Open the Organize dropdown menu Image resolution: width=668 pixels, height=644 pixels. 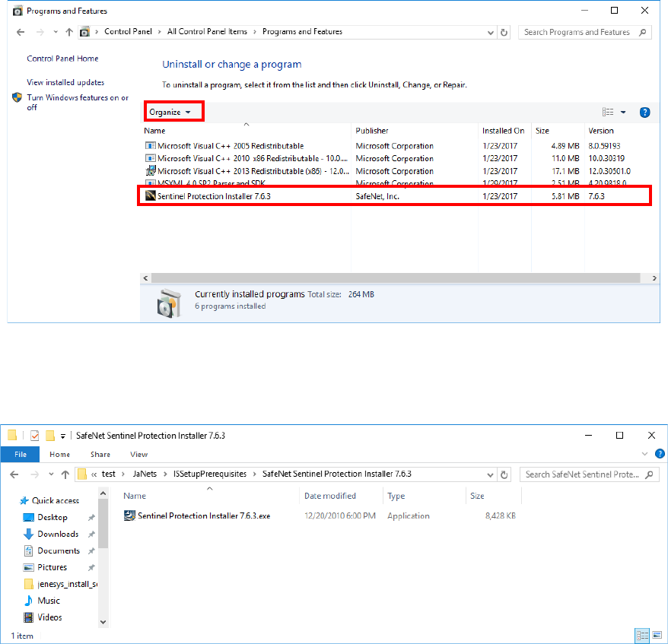(x=170, y=112)
